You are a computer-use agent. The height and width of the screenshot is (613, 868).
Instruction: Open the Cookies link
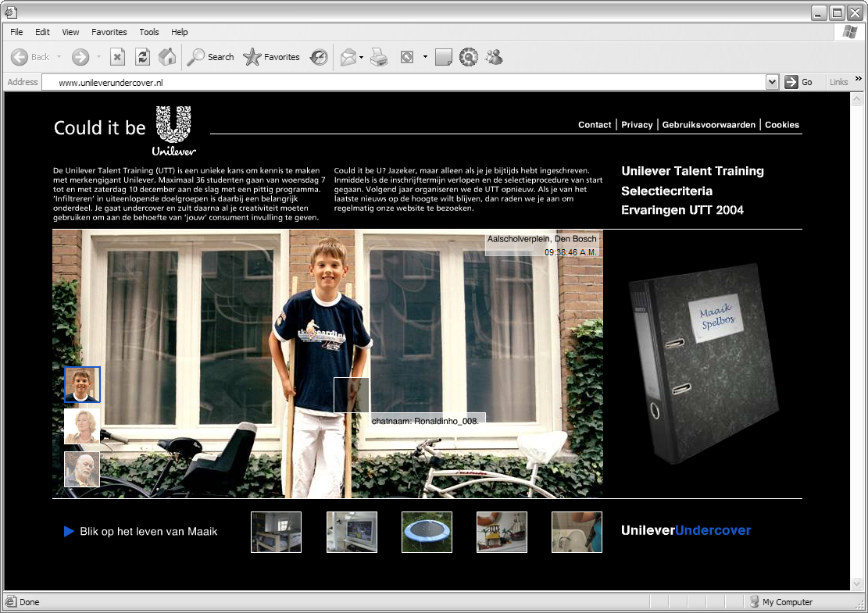click(782, 125)
